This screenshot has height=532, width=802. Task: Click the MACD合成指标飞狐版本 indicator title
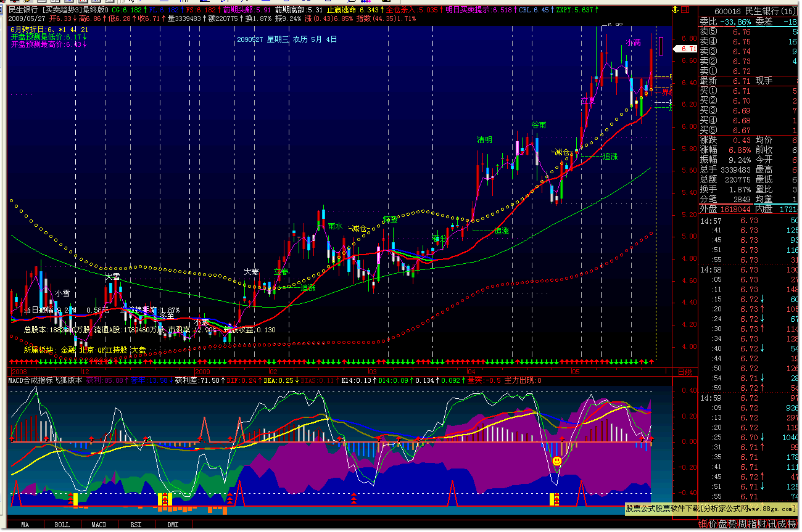[x=45, y=380]
